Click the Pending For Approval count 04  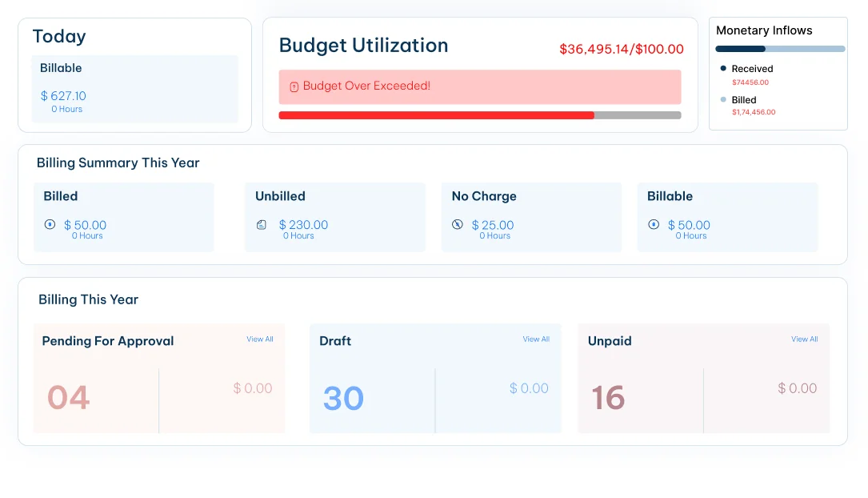69,398
